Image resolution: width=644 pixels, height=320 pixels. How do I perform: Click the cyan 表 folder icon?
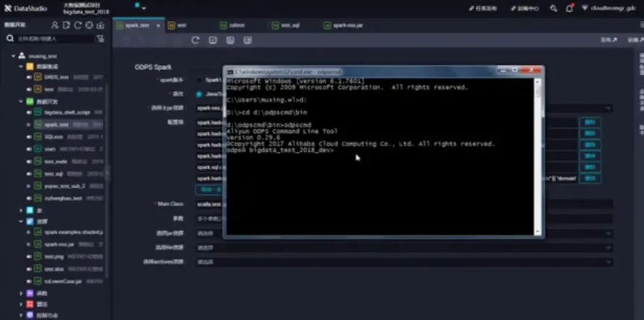pyautogui.click(x=30, y=210)
